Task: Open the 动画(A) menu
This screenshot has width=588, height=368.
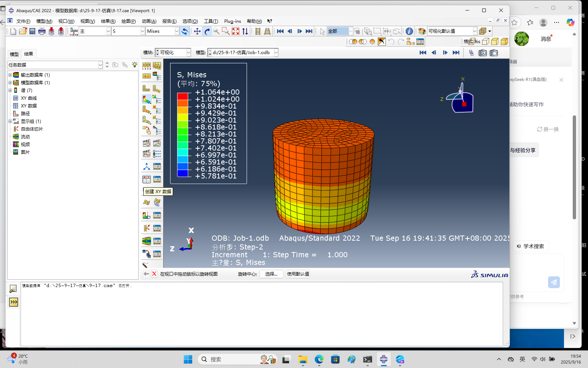Action: pos(149,21)
